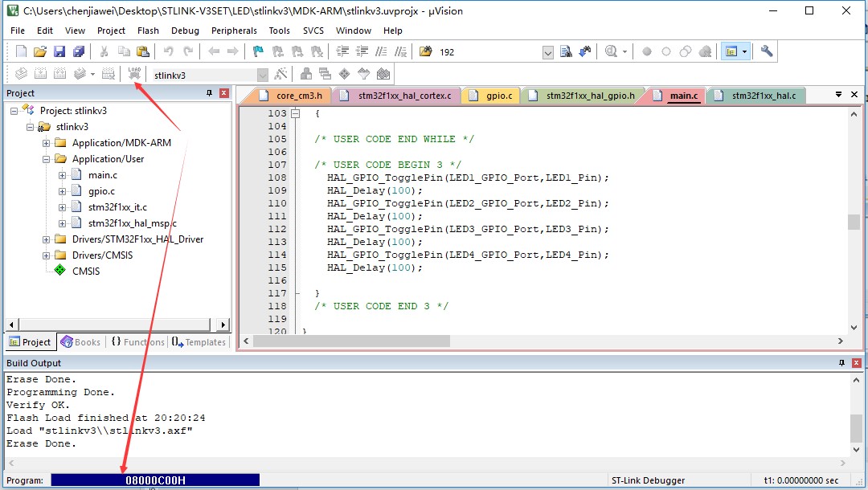Unindent selected lines icon

click(362, 51)
